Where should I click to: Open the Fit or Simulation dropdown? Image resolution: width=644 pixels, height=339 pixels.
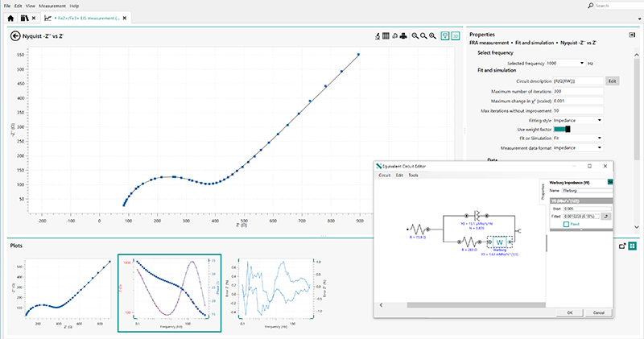[x=599, y=138]
